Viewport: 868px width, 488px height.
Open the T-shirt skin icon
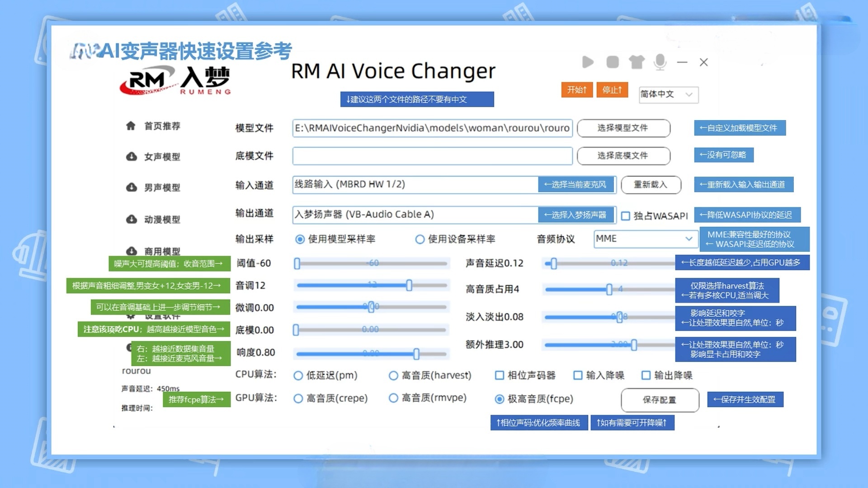[x=637, y=62]
